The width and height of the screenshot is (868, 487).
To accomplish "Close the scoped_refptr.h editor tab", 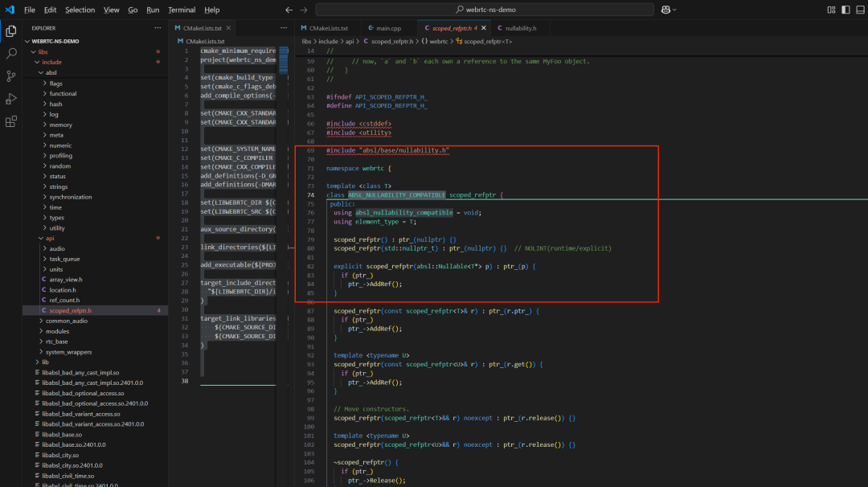I will [x=485, y=28].
